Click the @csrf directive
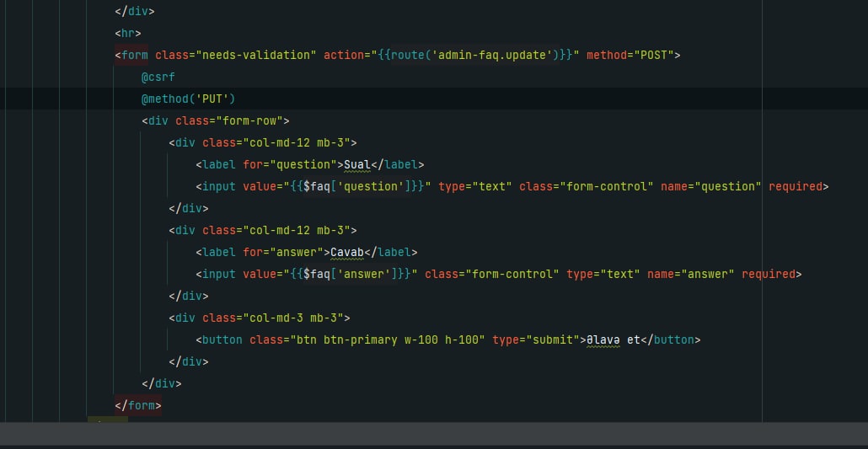The image size is (868, 449). coord(158,77)
